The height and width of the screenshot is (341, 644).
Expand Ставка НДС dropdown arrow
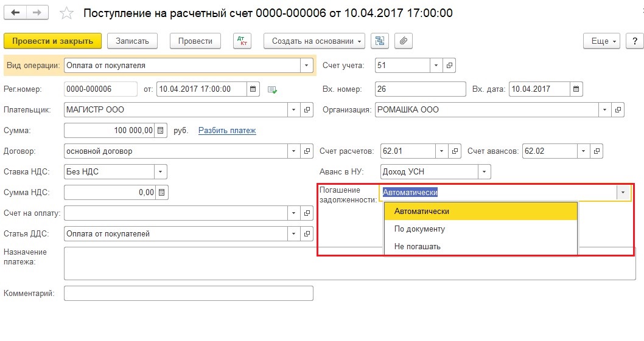[x=161, y=172]
